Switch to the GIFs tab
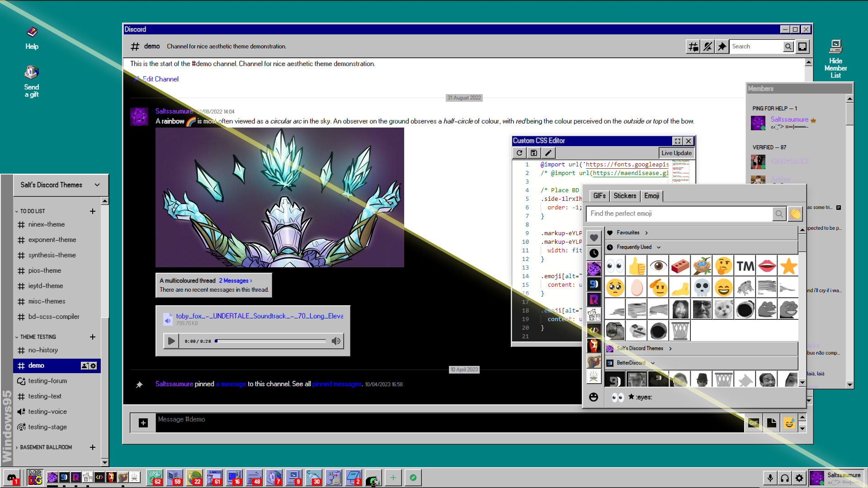868x488 pixels. tap(599, 196)
